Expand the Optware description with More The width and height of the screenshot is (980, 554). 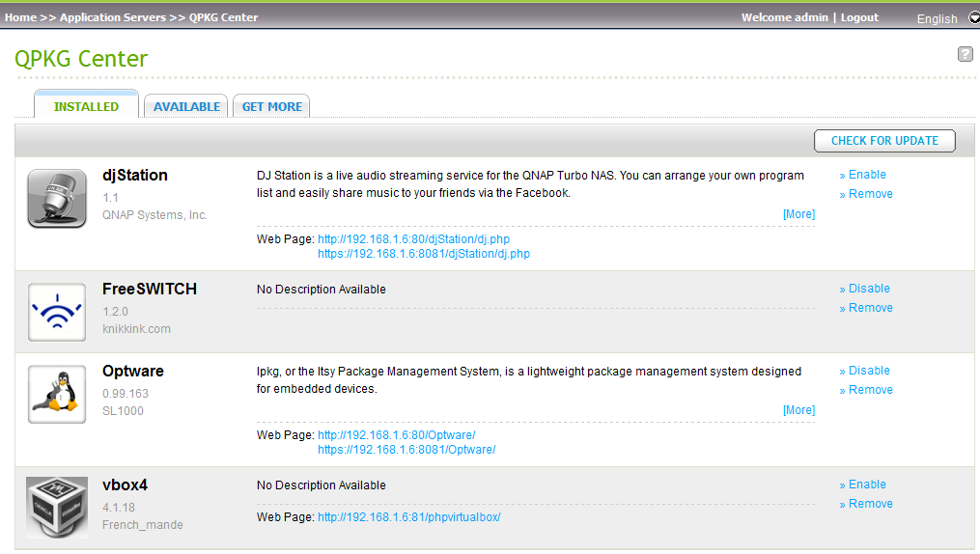[798, 410]
